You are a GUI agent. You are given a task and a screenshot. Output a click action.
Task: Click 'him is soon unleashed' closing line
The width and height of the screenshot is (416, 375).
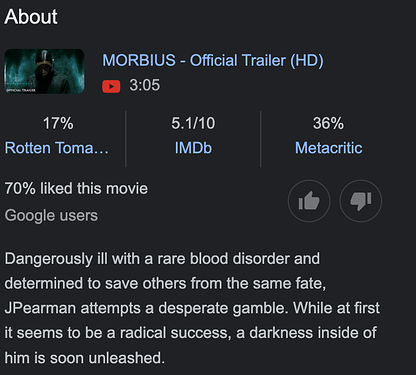[x=85, y=358]
